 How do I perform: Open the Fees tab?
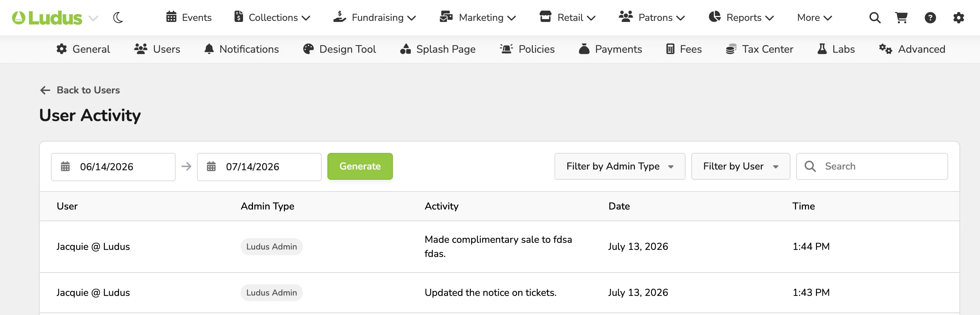click(684, 49)
